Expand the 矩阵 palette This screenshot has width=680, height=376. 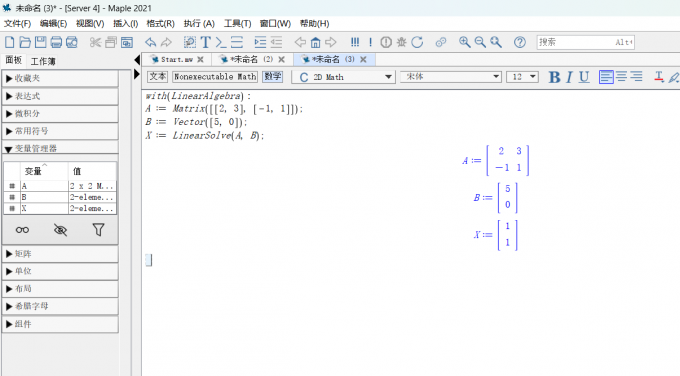[x=60, y=254]
